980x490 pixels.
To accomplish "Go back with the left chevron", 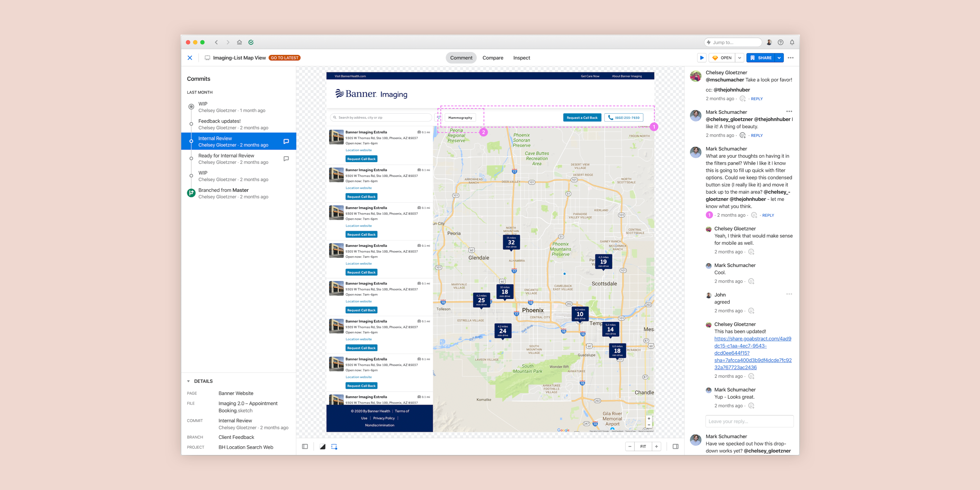I will 216,42.
